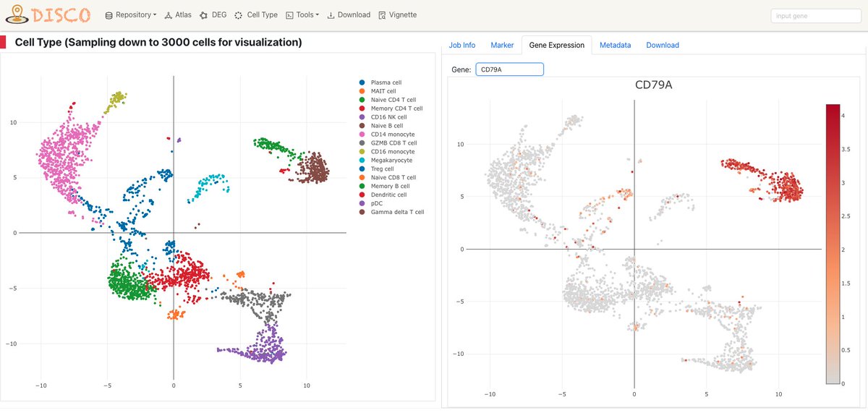Screen dimensions: 868x413
Task: Expand the Tools dropdown menu
Action: pos(302,14)
